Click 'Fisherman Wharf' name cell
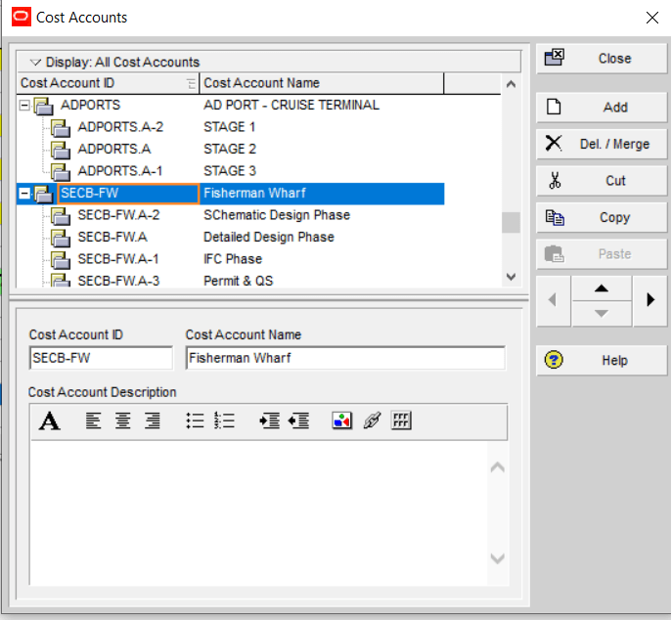 (322, 194)
